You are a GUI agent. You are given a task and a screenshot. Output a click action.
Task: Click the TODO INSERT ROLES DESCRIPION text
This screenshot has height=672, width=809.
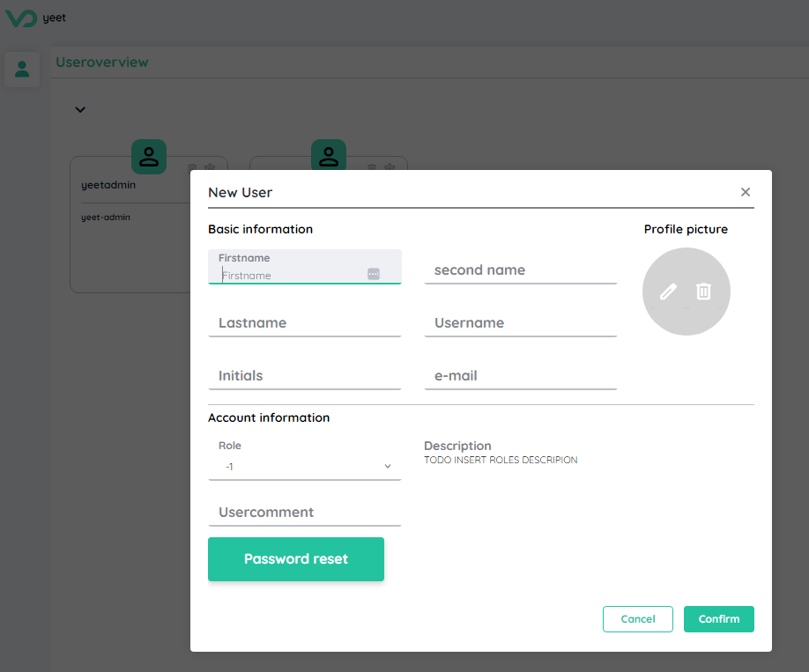pyautogui.click(x=501, y=460)
